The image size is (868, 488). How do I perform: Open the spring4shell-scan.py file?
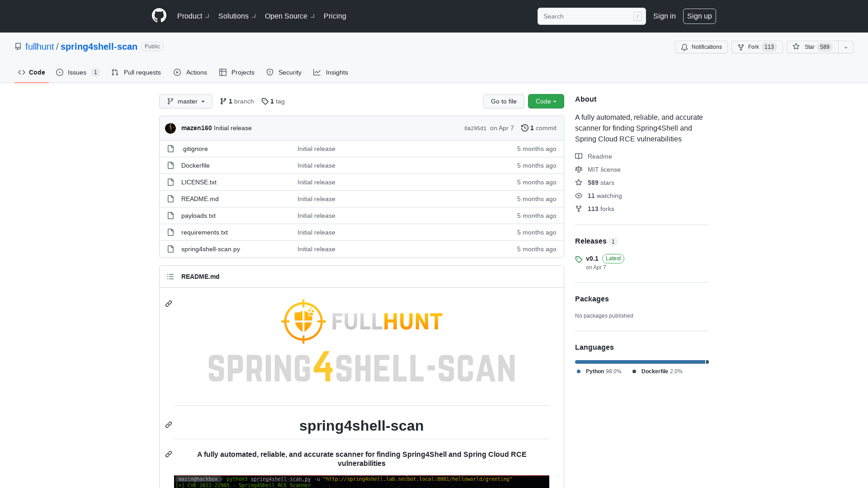(x=211, y=249)
